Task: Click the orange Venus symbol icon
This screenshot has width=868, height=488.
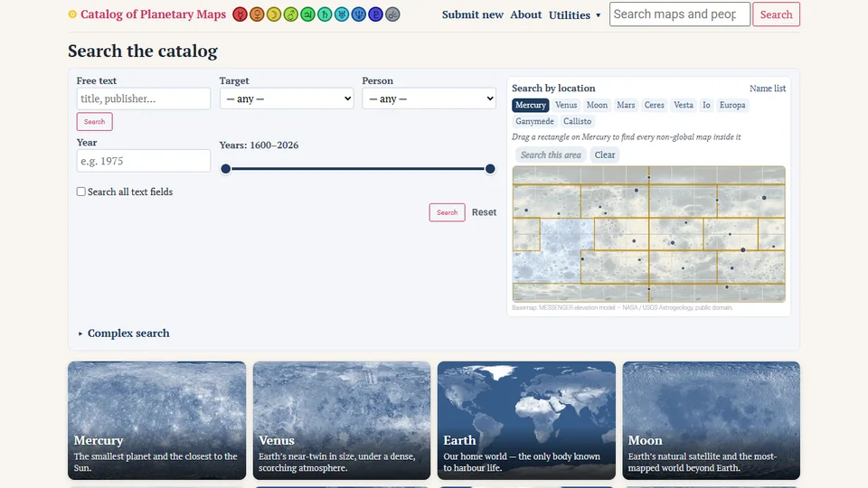Action: [257, 14]
